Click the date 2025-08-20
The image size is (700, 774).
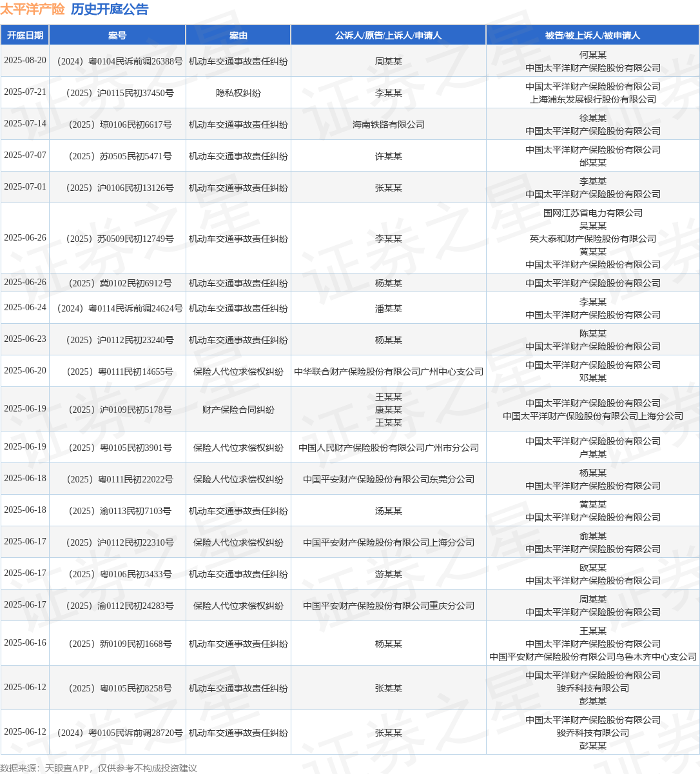click(x=25, y=61)
